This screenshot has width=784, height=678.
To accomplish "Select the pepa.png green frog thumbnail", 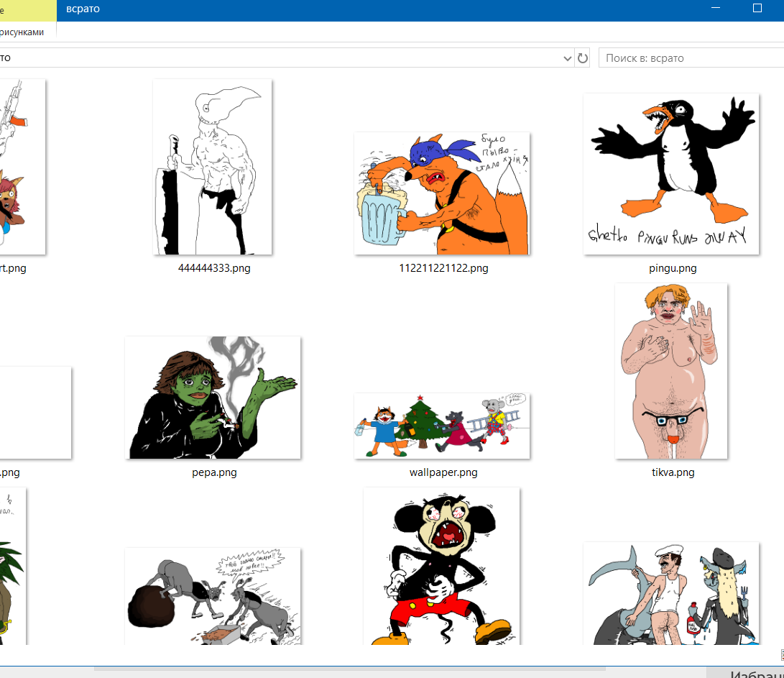I will [x=213, y=398].
